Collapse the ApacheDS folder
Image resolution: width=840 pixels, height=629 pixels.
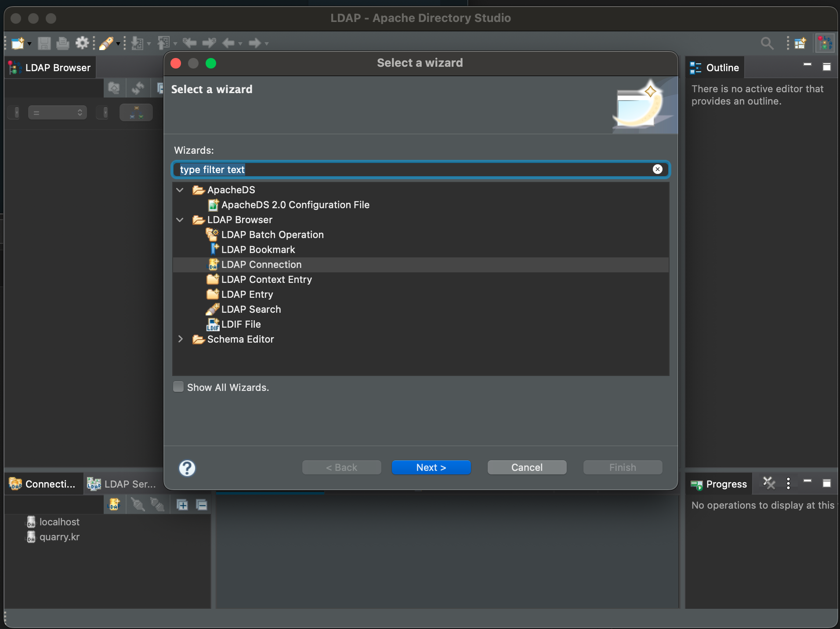coord(180,190)
